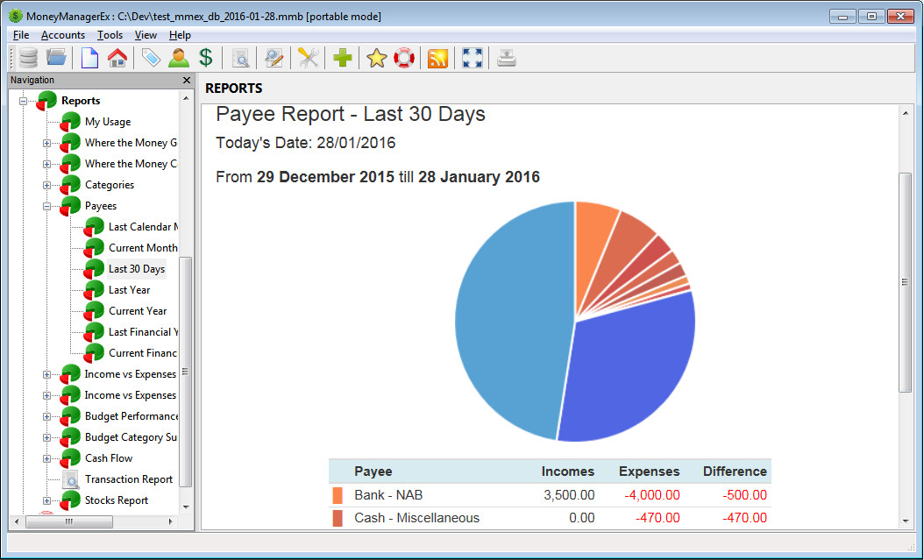Expand the Stocks Report node

click(x=46, y=500)
